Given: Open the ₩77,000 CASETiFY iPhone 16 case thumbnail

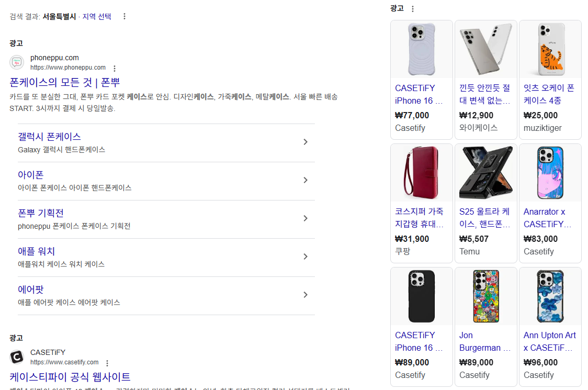Looking at the screenshot, I should (x=422, y=49).
